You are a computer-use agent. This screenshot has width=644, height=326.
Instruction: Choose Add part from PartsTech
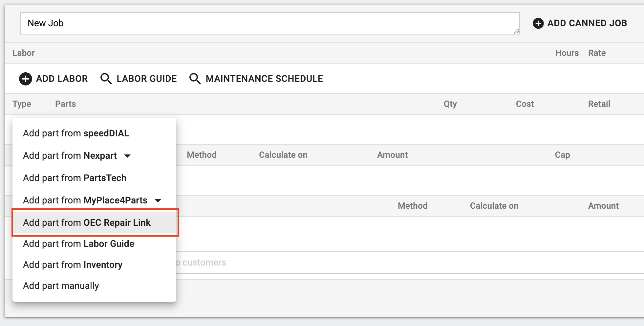[x=75, y=178]
